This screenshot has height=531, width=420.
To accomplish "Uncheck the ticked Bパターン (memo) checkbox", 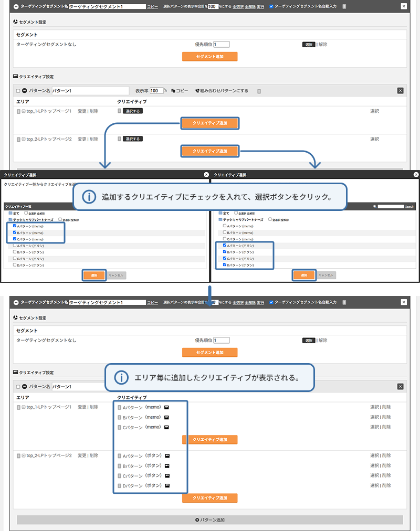I will 15,232.
